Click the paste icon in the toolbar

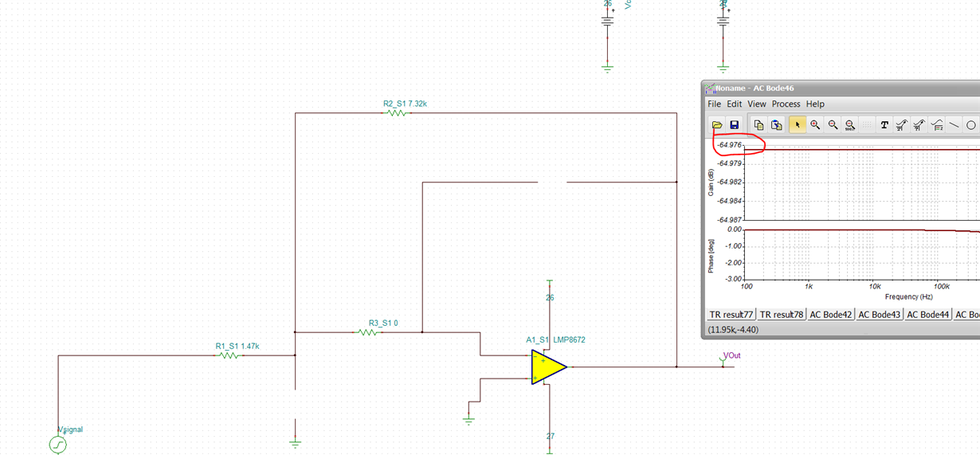pos(776,125)
